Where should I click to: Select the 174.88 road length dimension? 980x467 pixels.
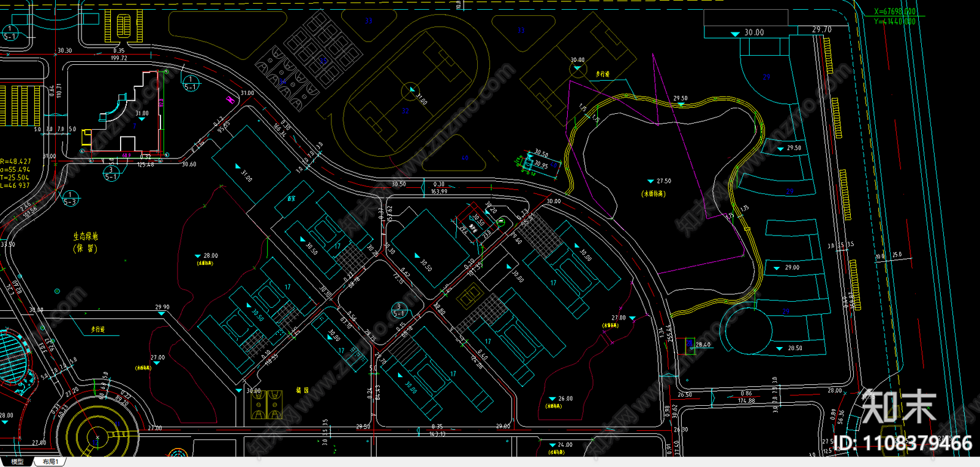coord(747,401)
